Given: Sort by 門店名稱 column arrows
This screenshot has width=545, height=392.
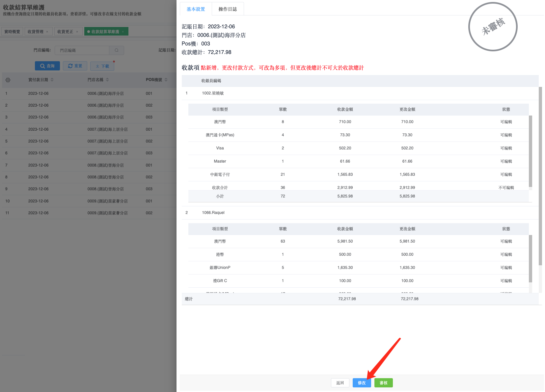Looking at the screenshot, I should (x=107, y=80).
